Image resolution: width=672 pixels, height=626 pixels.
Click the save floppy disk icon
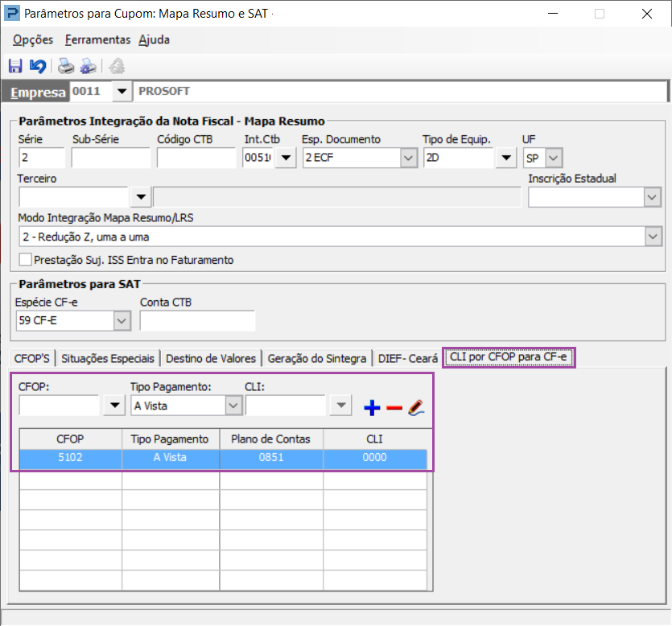click(x=15, y=67)
